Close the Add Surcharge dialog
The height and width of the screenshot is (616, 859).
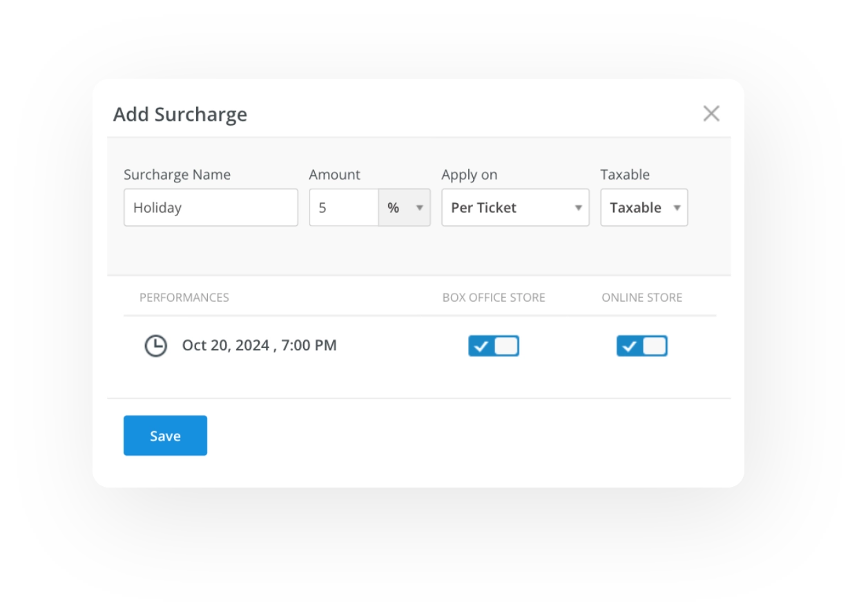click(x=711, y=114)
